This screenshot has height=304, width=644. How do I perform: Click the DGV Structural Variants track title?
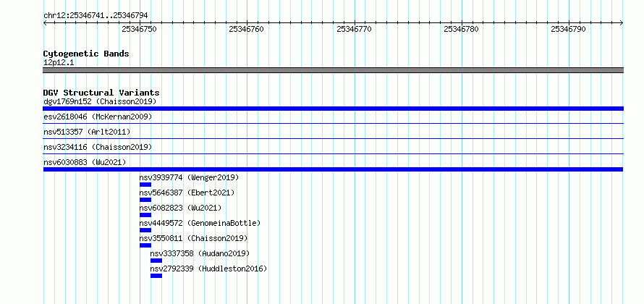101,93
